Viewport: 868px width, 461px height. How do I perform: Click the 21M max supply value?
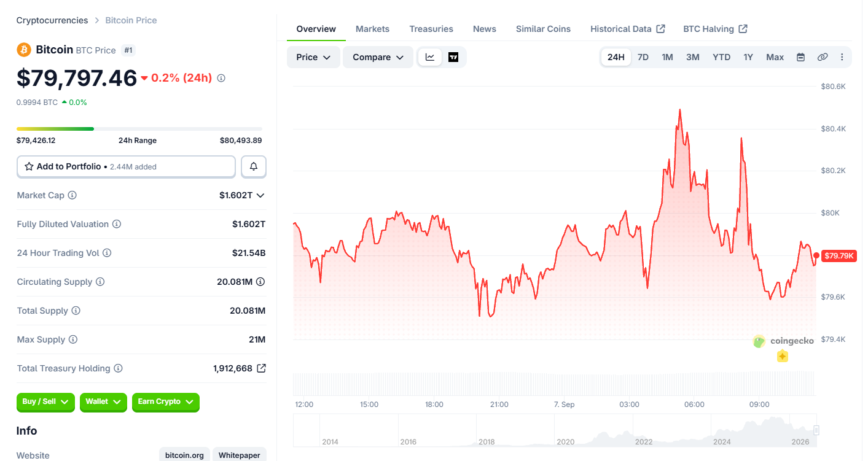tap(258, 339)
